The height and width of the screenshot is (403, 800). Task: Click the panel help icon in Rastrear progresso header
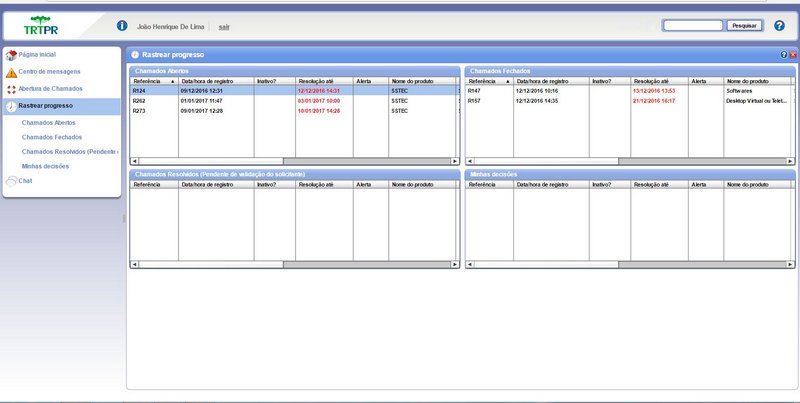coord(784,54)
